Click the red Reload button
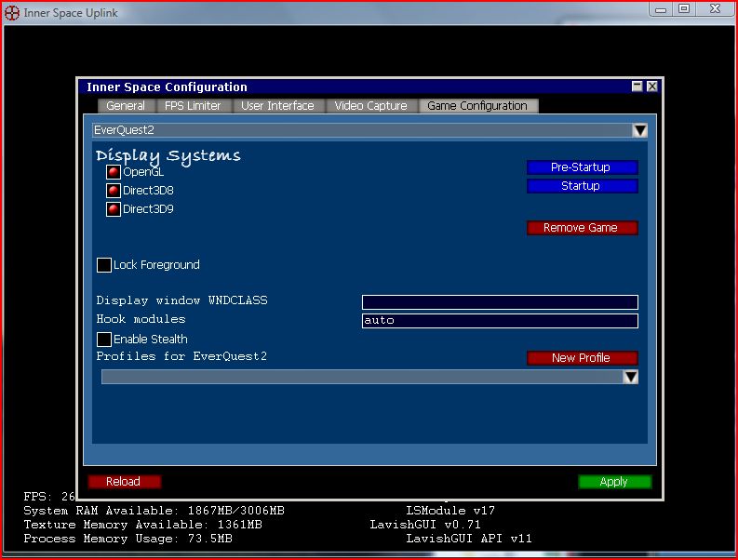The width and height of the screenshot is (738, 560). point(125,482)
